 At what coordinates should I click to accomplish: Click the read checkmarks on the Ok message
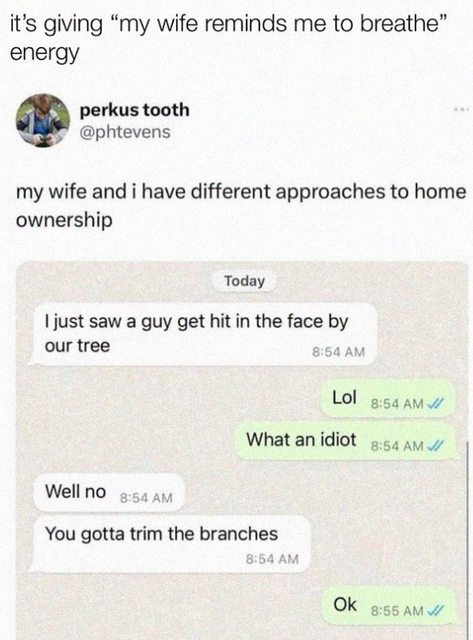pyautogui.click(x=434, y=611)
